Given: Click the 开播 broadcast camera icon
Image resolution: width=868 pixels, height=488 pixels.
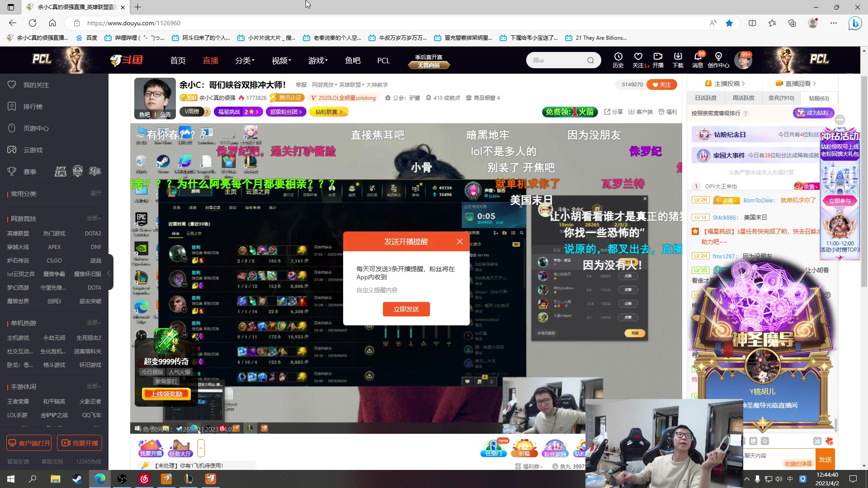Looking at the screenshot, I should pos(658,60).
